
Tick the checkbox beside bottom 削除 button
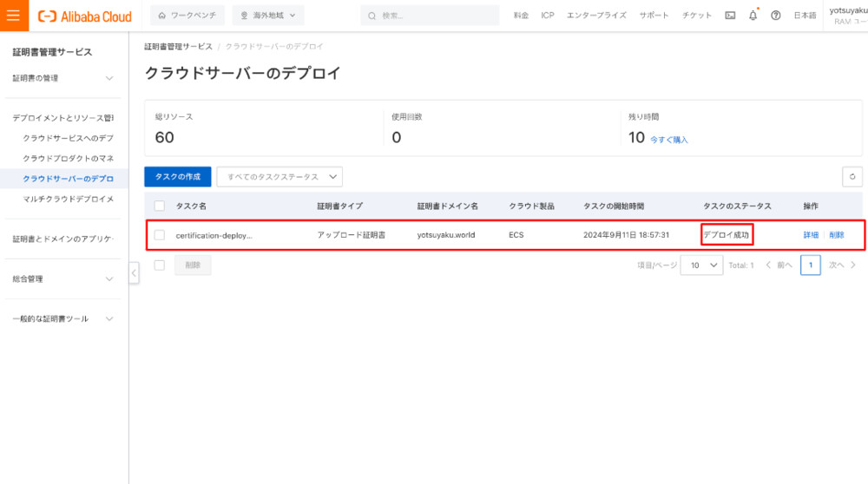click(160, 265)
